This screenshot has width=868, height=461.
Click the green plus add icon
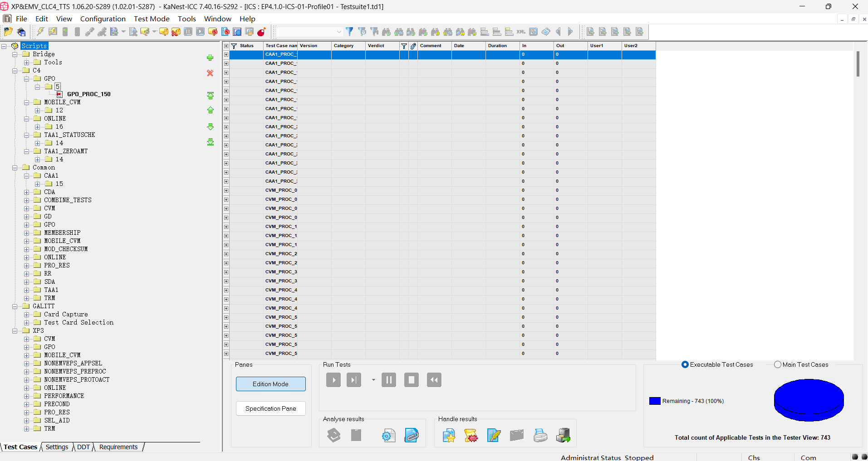point(210,58)
